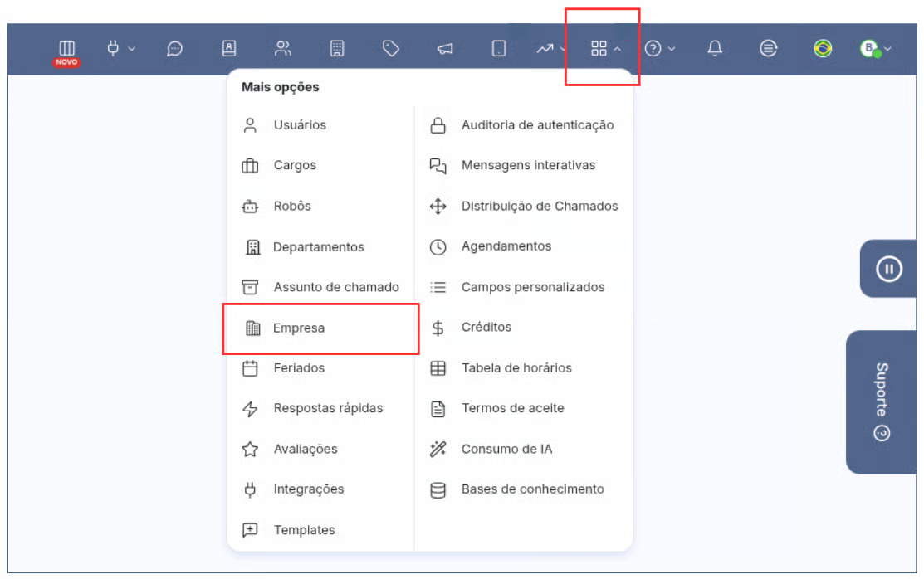
Task: Open Campos personalizados from the list
Action: click(532, 287)
